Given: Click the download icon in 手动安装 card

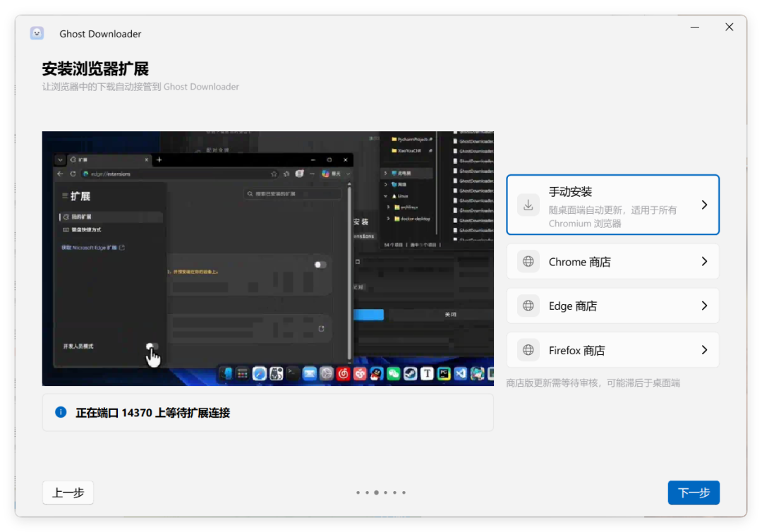Looking at the screenshot, I should pos(528,205).
